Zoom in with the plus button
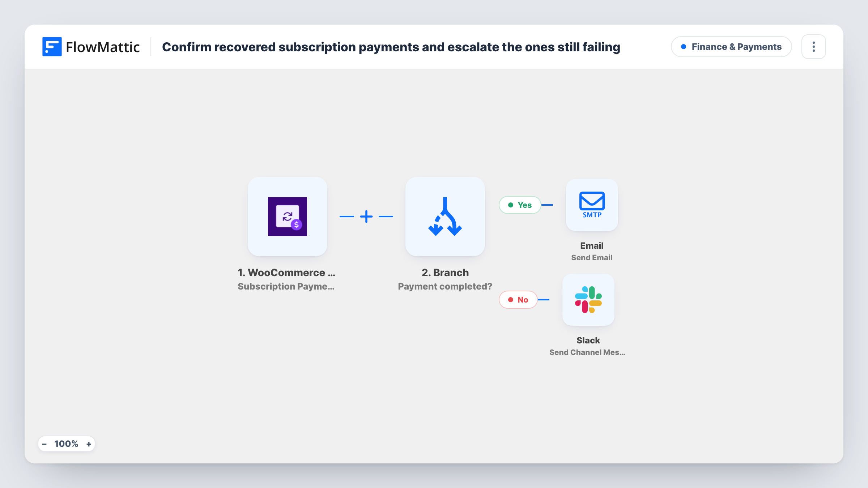This screenshot has width=868, height=488. point(89,444)
